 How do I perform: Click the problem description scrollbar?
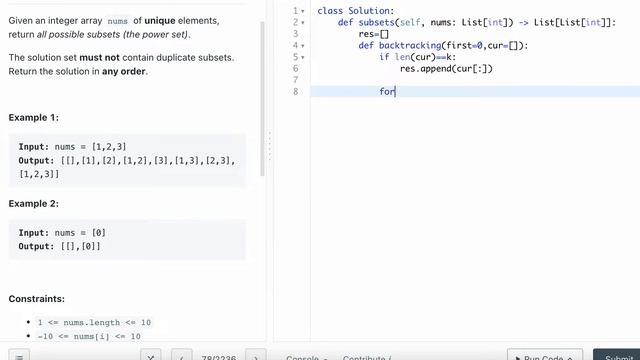point(262,99)
